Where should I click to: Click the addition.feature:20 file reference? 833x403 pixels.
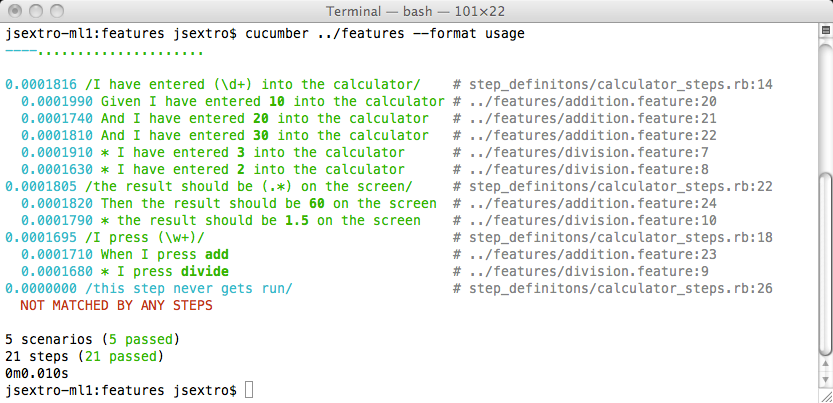click(593, 102)
